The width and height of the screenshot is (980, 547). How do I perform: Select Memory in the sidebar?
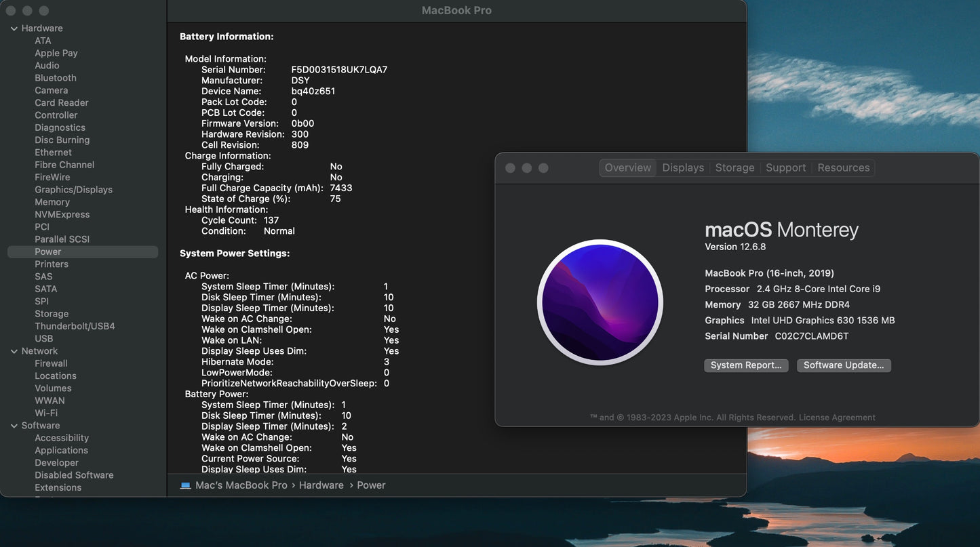click(52, 202)
